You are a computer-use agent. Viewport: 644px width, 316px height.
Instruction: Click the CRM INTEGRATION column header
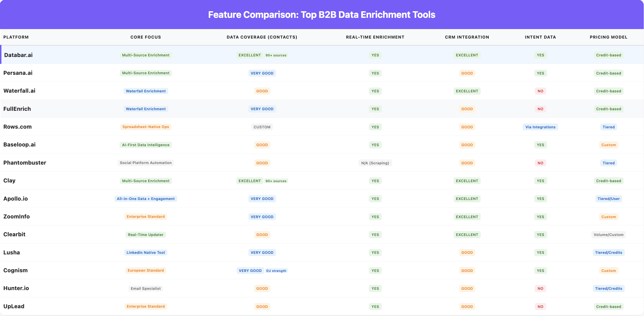pos(467,37)
